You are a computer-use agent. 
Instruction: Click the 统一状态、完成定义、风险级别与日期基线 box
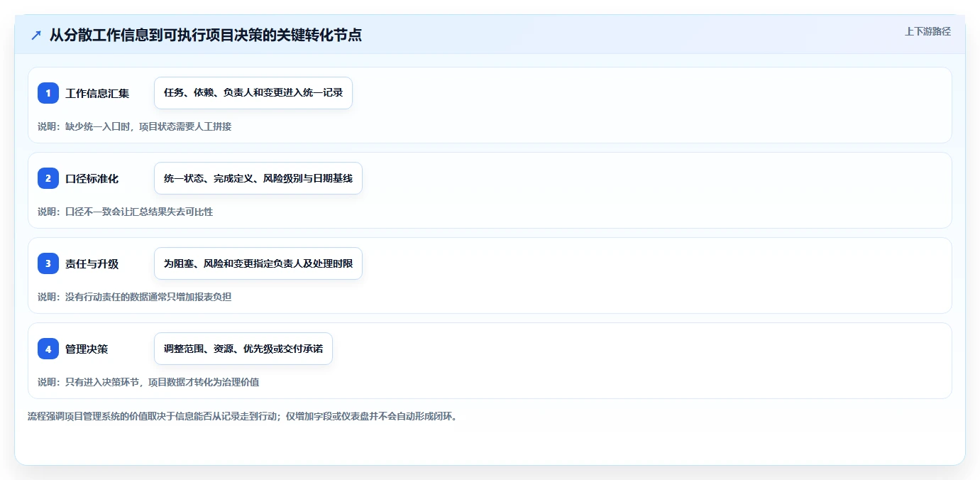(258, 178)
